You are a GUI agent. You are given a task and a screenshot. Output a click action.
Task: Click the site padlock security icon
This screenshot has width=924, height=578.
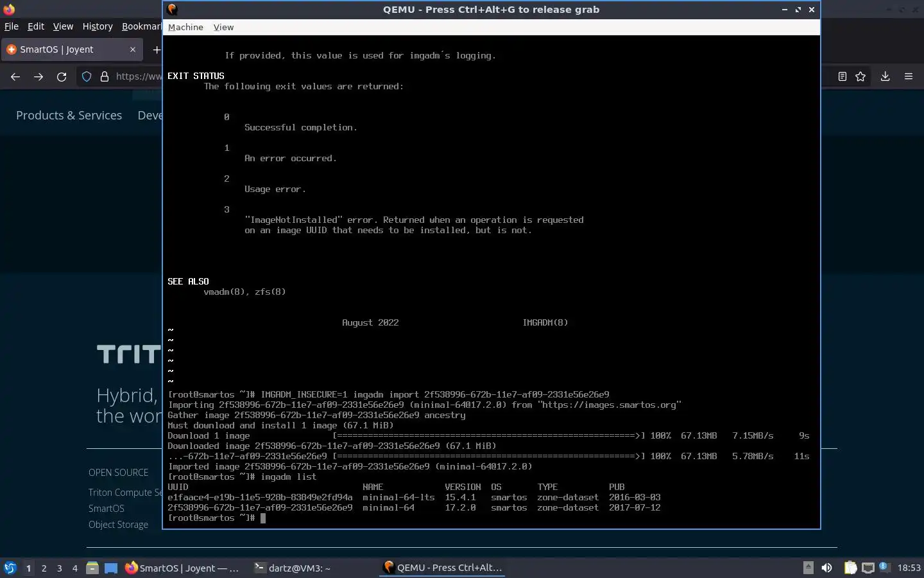(x=104, y=76)
